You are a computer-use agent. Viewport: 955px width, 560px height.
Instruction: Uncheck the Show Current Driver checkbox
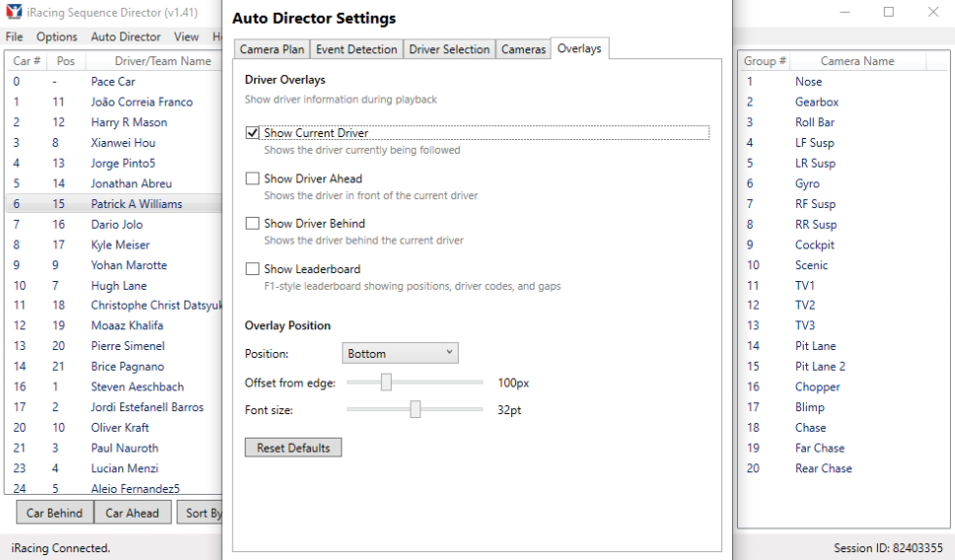(253, 133)
